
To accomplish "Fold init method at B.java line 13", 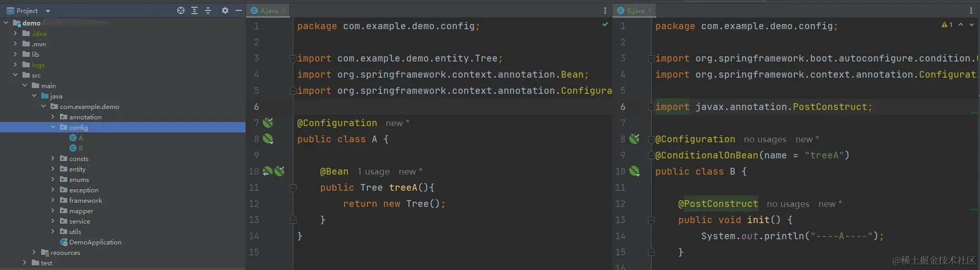I will pyautogui.click(x=651, y=220).
